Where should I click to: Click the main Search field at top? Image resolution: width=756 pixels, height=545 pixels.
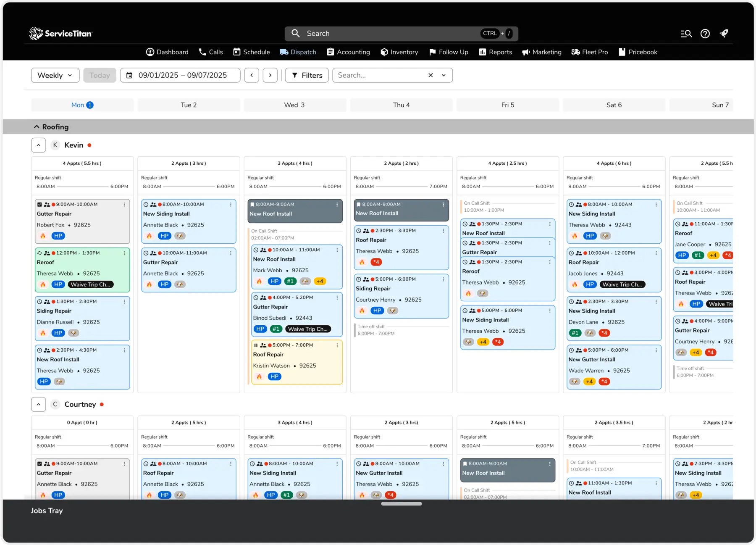point(401,34)
